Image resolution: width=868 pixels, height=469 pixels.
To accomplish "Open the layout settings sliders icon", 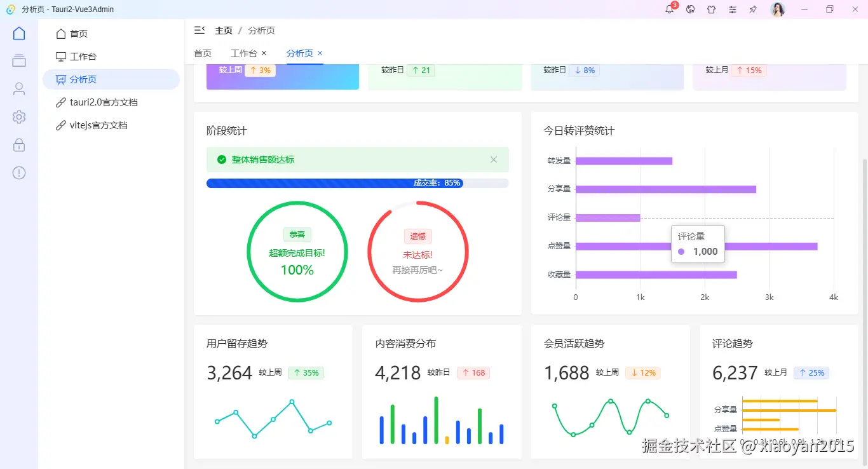I will pyautogui.click(x=733, y=10).
